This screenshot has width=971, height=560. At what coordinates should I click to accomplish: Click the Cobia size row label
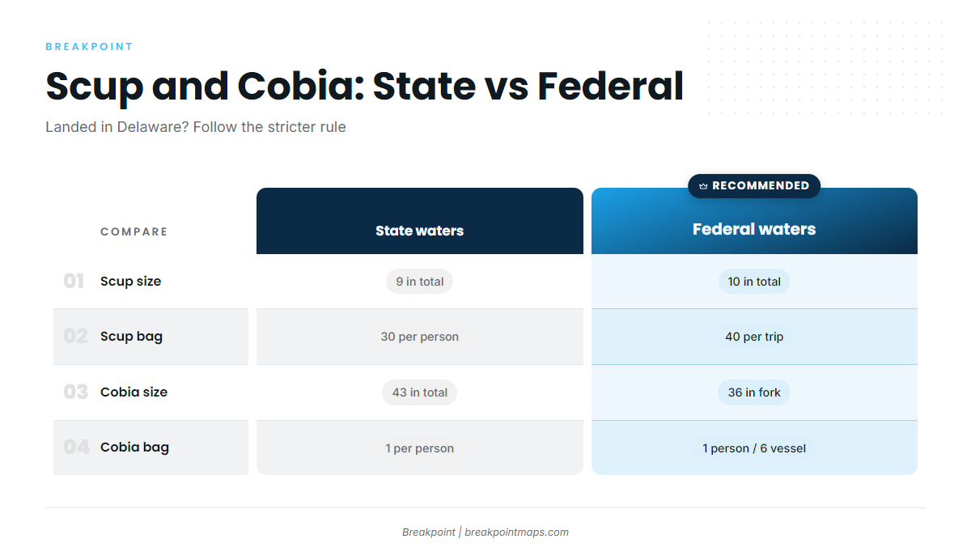(x=134, y=392)
